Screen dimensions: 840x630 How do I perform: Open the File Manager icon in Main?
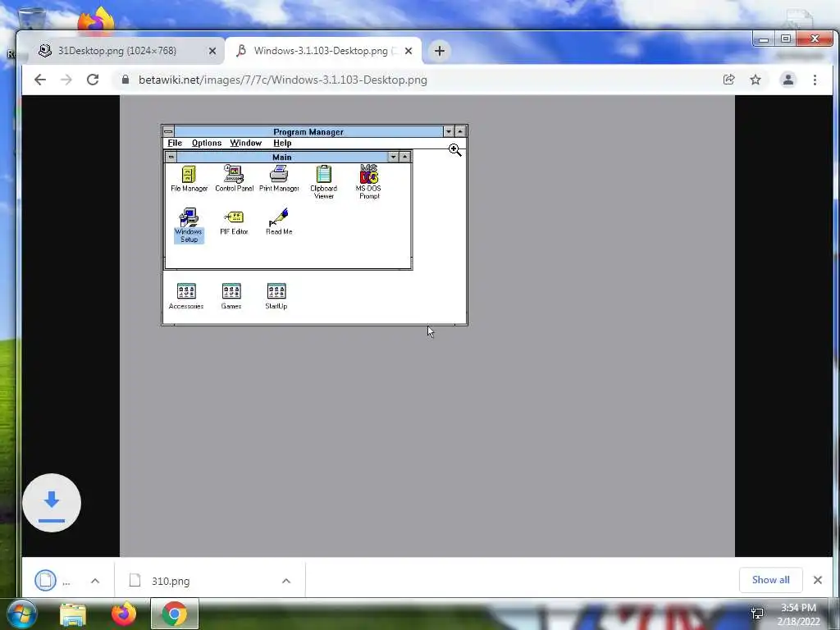[189, 178]
